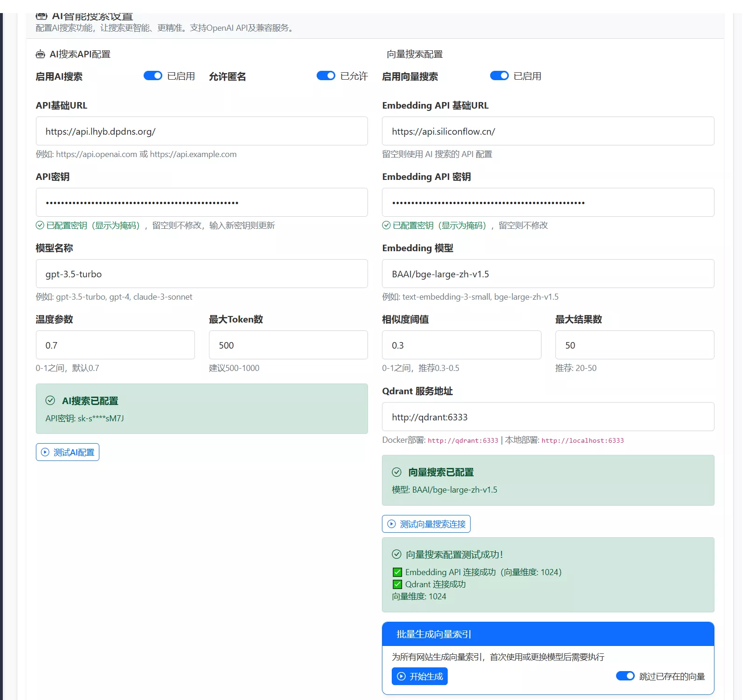Screen dimensions: 742x700
Task: Click the 测试向量搜索连接 button
Action: [x=426, y=524]
